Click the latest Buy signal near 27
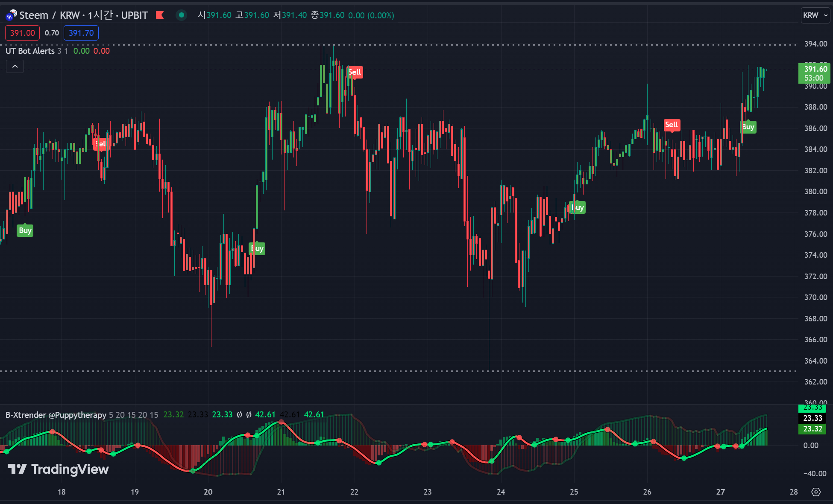The height and width of the screenshot is (504, 833). 748,127
